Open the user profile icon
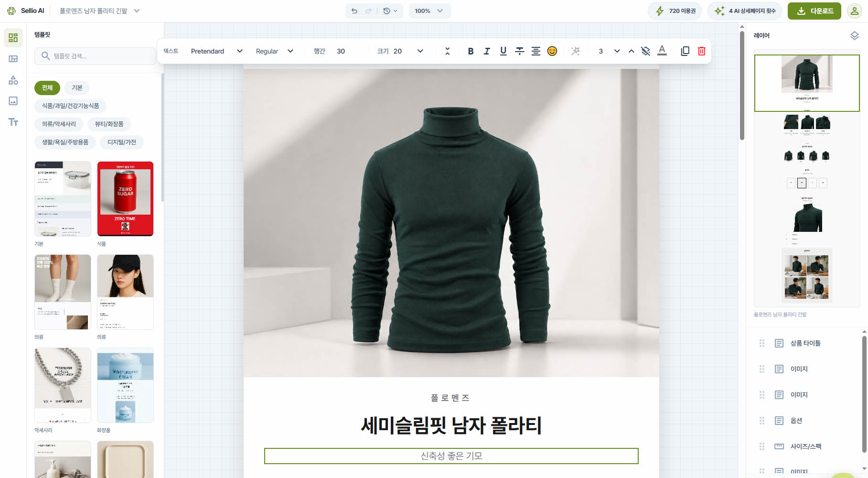This screenshot has width=868, height=478. (x=854, y=11)
